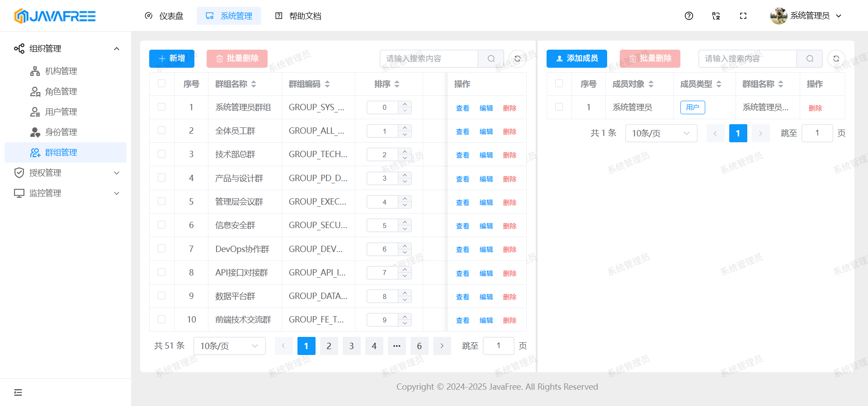Open 角色管理 in the sidebar

point(61,91)
